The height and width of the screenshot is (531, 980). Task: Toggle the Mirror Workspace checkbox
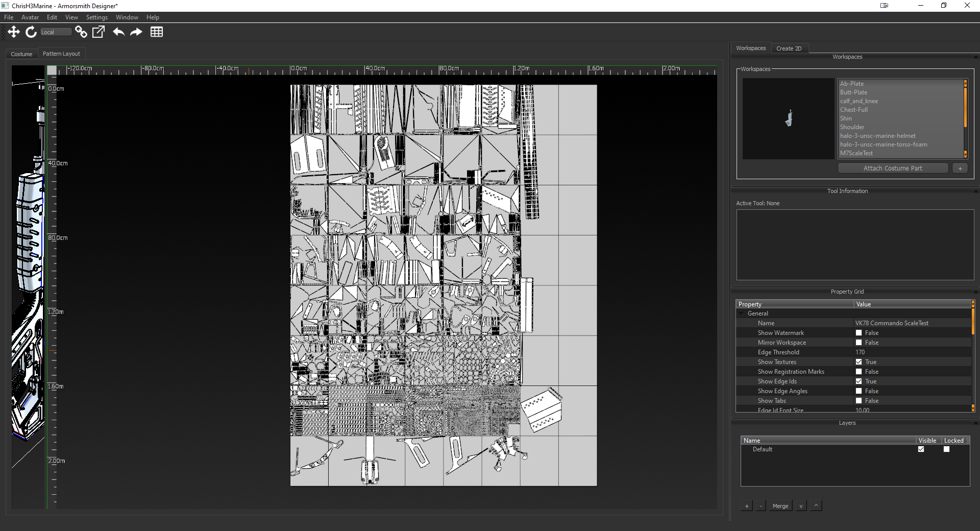pyautogui.click(x=859, y=343)
